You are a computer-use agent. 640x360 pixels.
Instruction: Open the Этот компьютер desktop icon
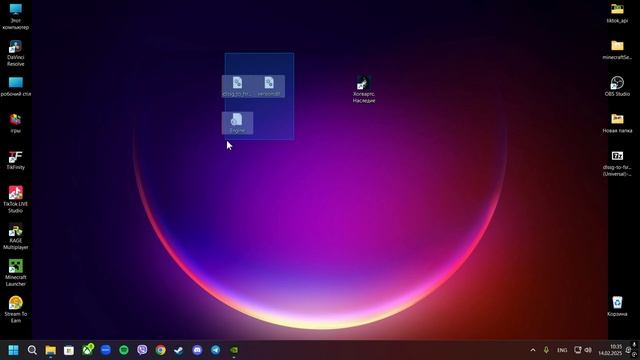tap(16, 16)
